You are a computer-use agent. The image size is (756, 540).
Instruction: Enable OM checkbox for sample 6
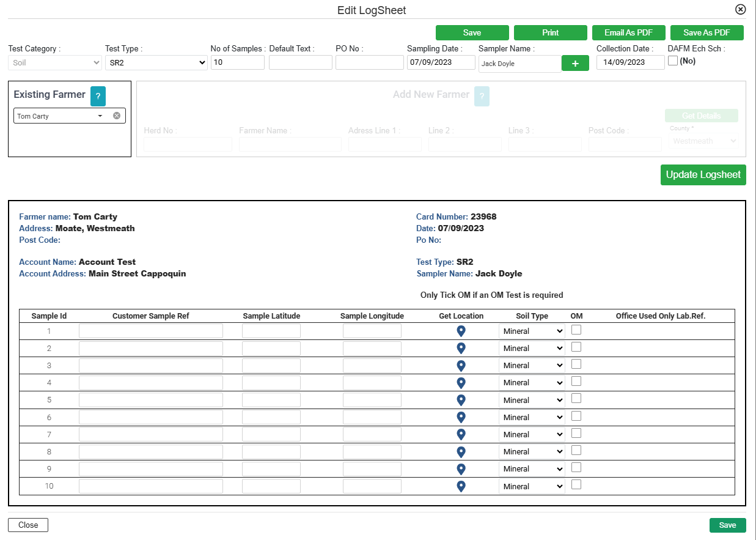[x=576, y=416]
